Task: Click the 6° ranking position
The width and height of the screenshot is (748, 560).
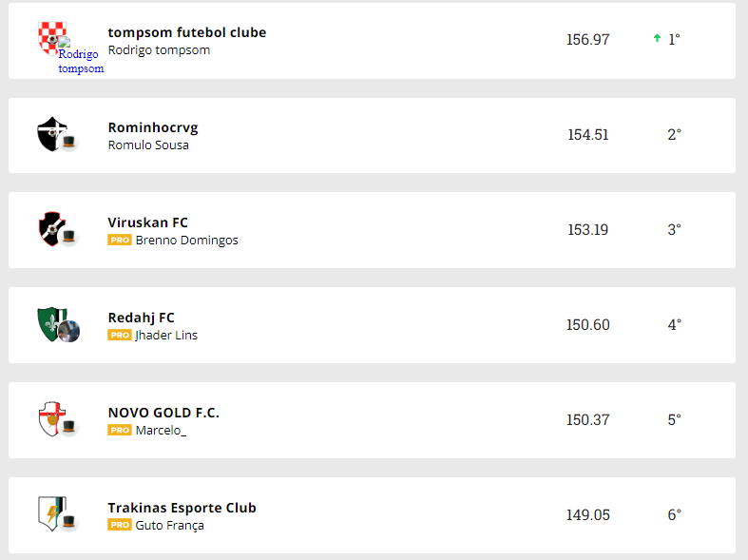Action: (674, 514)
